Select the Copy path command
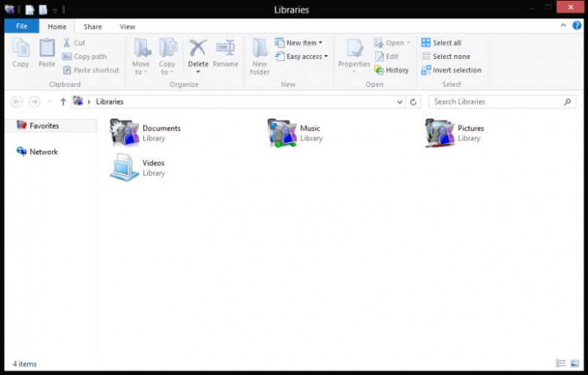The height and width of the screenshot is (375, 588). 84,57
